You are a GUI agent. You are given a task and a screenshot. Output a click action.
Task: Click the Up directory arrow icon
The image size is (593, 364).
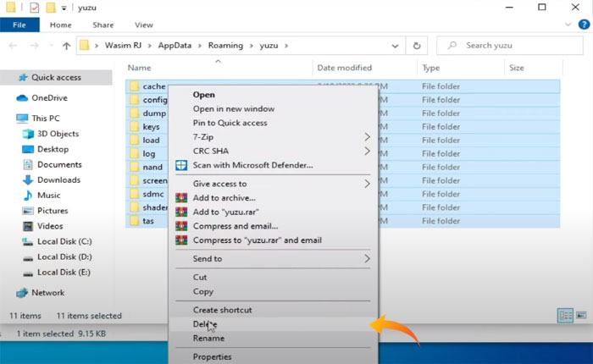[66, 46]
